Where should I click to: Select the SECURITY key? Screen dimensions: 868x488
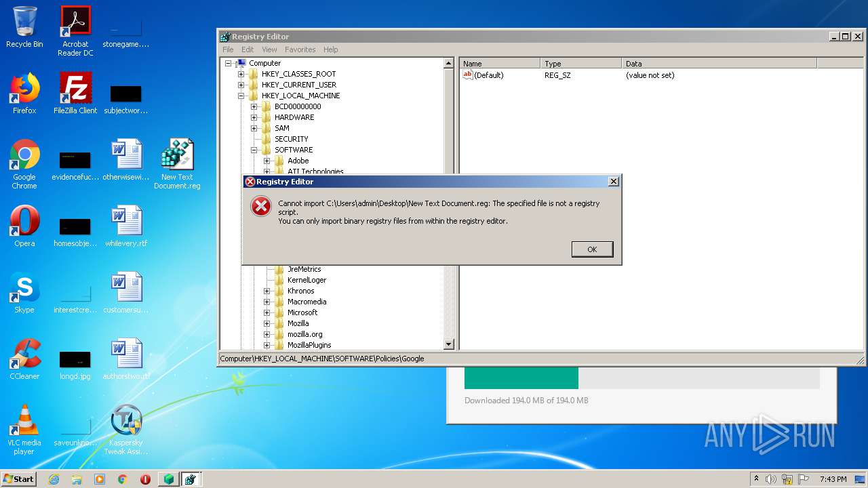point(291,139)
